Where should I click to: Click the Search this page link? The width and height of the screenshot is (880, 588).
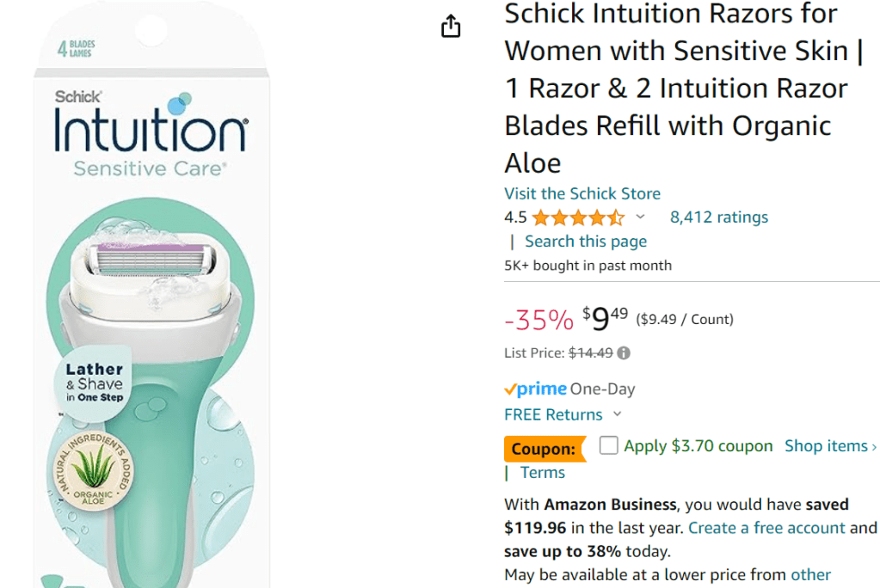pyautogui.click(x=586, y=242)
